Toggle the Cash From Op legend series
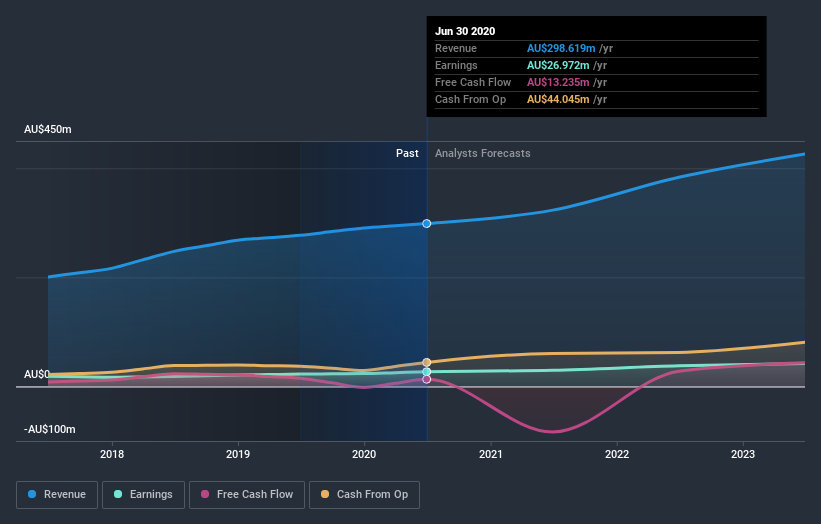The height and width of the screenshot is (524, 821). [x=364, y=495]
